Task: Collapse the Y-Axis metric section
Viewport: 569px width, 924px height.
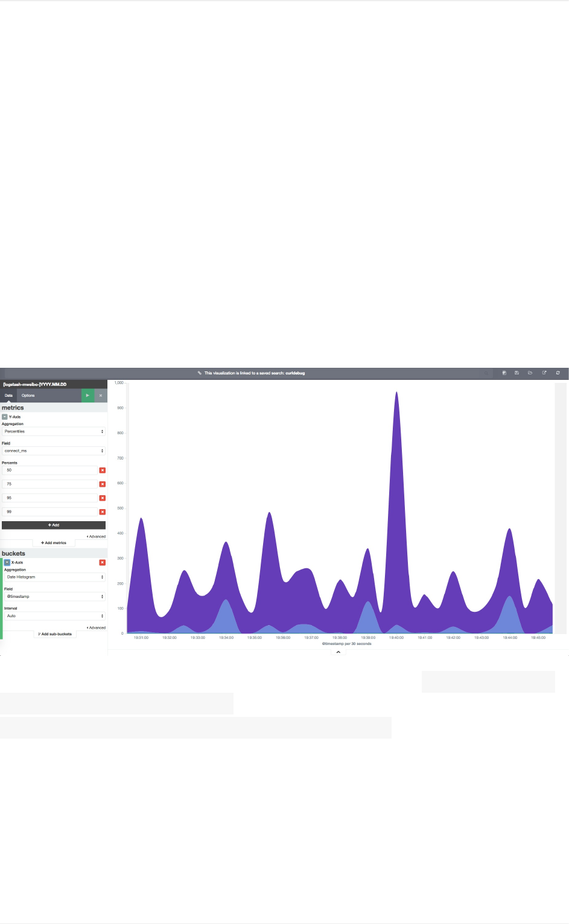Action: 5,417
